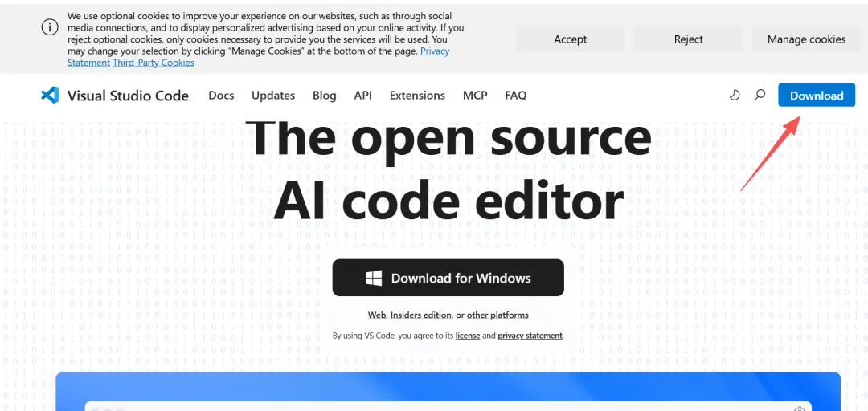Screen dimensions: 868x411
Task: Open the Updates navigation item
Action: pyautogui.click(x=273, y=96)
